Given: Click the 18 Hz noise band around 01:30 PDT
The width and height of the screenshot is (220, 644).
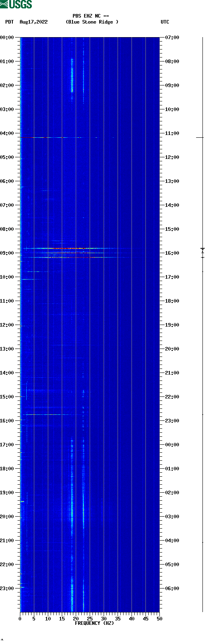Looking at the screenshot, I should tap(72, 75).
